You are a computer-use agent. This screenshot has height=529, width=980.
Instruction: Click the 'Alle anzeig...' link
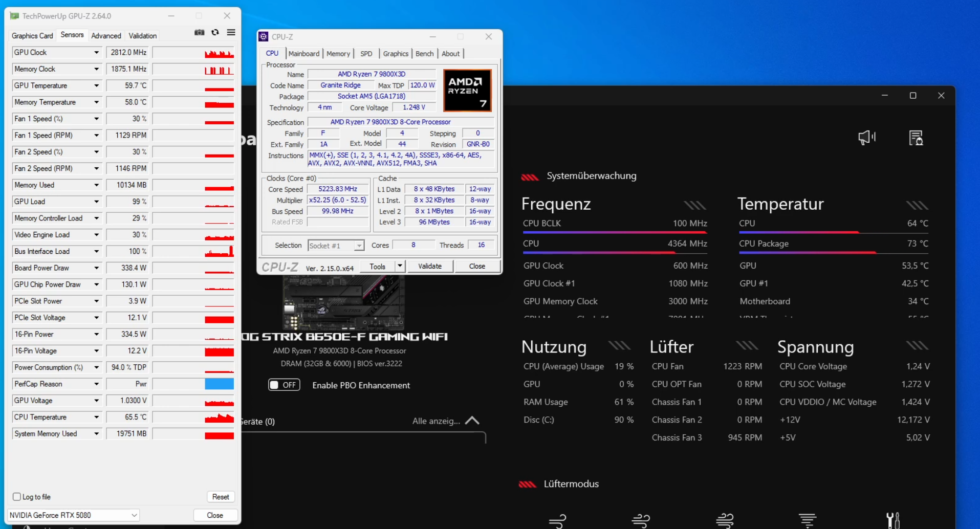pyautogui.click(x=437, y=421)
